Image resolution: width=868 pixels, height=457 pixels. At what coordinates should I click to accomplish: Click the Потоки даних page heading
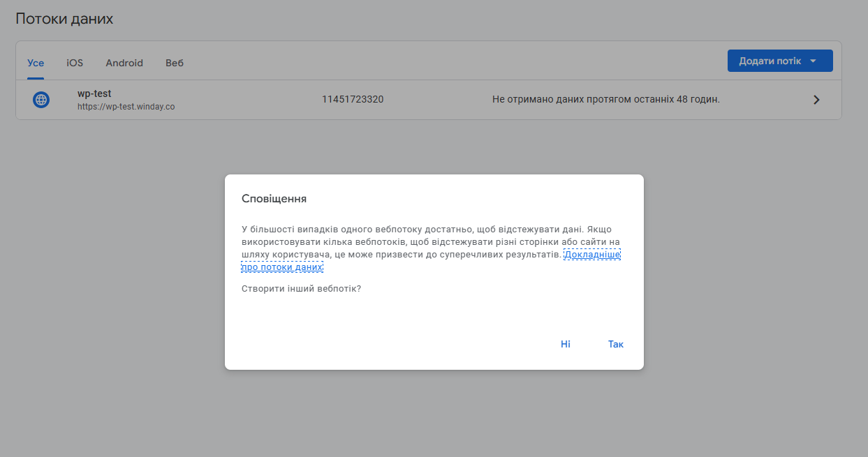tap(64, 19)
